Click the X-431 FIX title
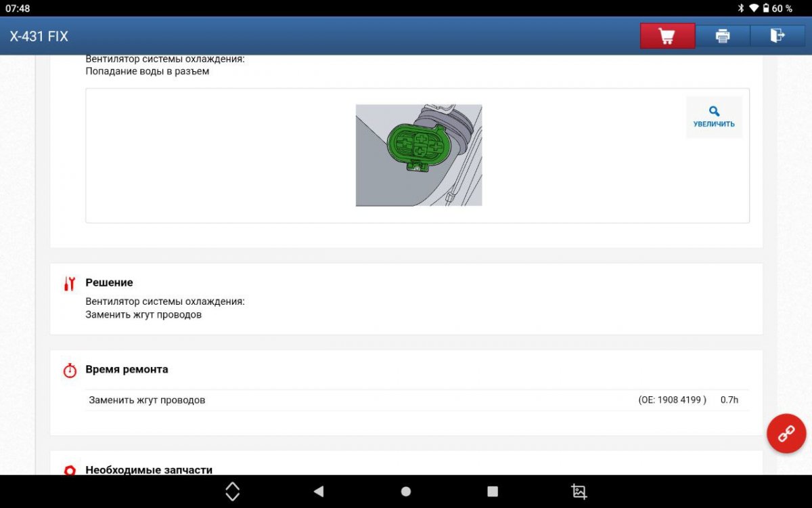The width and height of the screenshot is (812, 508). point(39,37)
